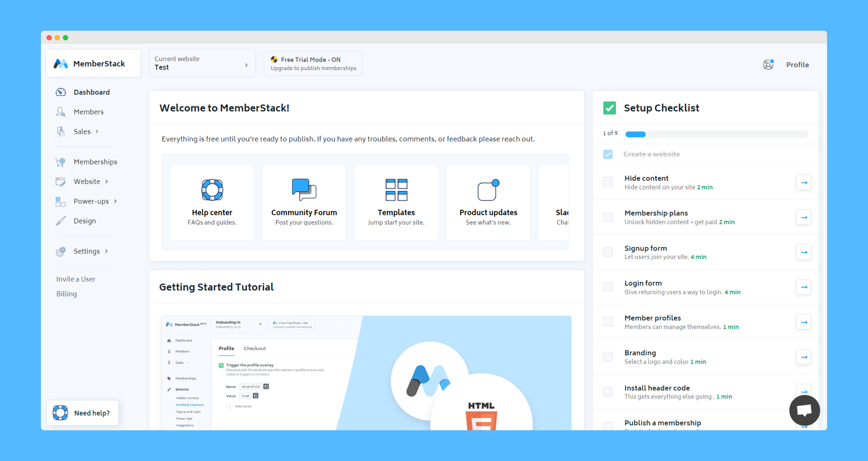Open Login form step arrow button
868x461 pixels.
[x=804, y=287]
